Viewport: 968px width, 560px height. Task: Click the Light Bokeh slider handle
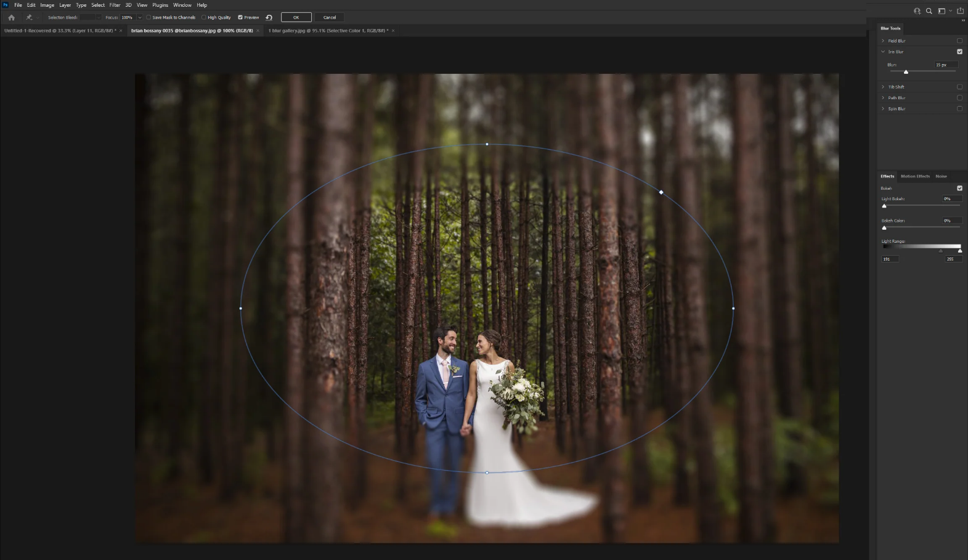(x=884, y=206)
